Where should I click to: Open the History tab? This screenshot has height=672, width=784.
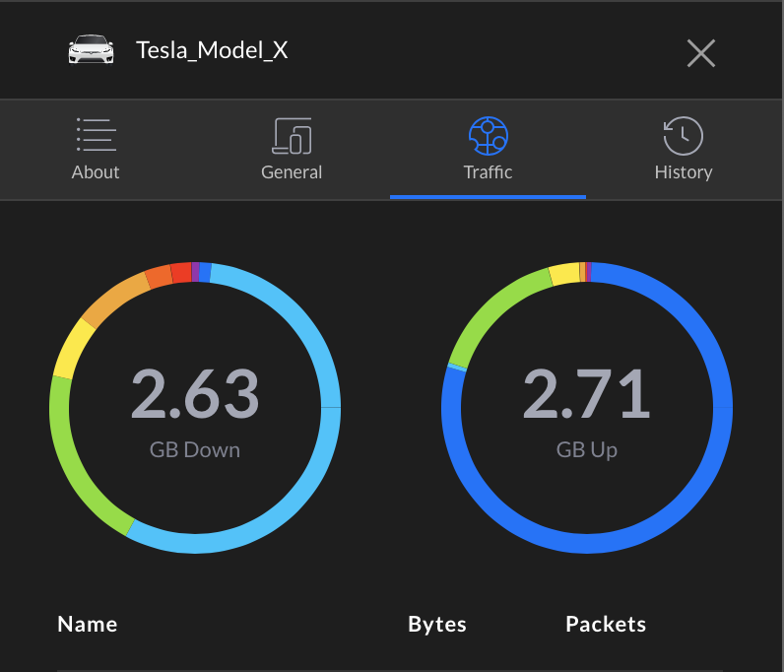pos(683,149)
